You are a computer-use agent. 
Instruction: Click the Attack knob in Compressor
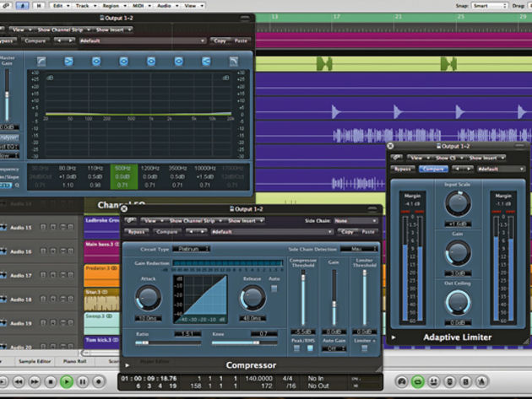(149, 299)
